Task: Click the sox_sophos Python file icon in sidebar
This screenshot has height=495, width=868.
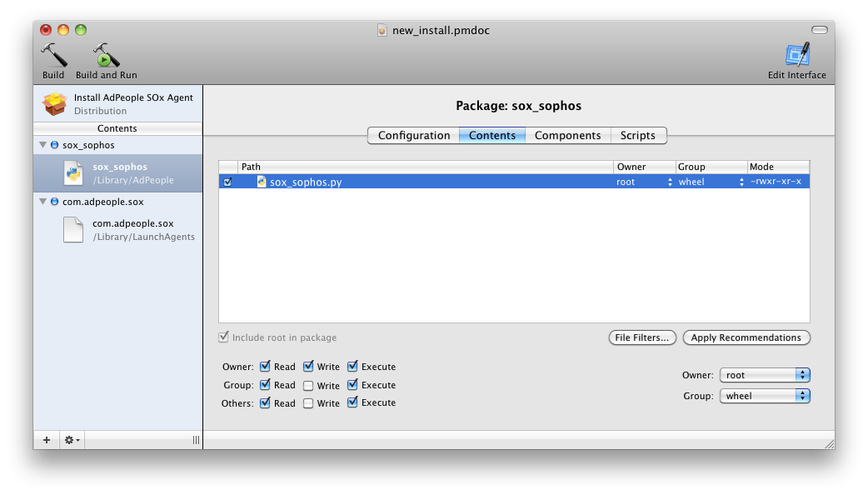Action: pyautogui.click(x=73, y=173)
